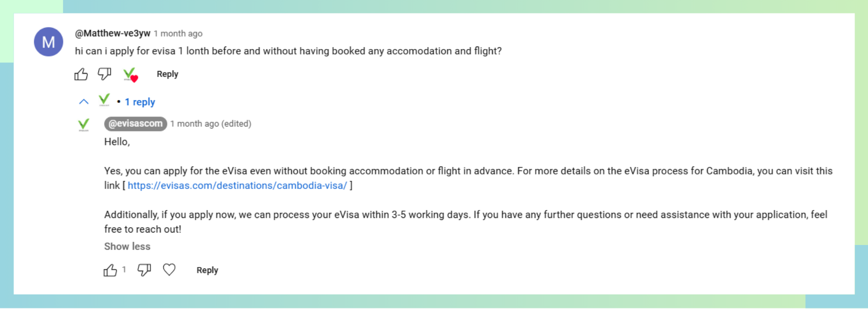Heart the evisascom reply
The image size is (868, 309).
click(x=169, y=270)
